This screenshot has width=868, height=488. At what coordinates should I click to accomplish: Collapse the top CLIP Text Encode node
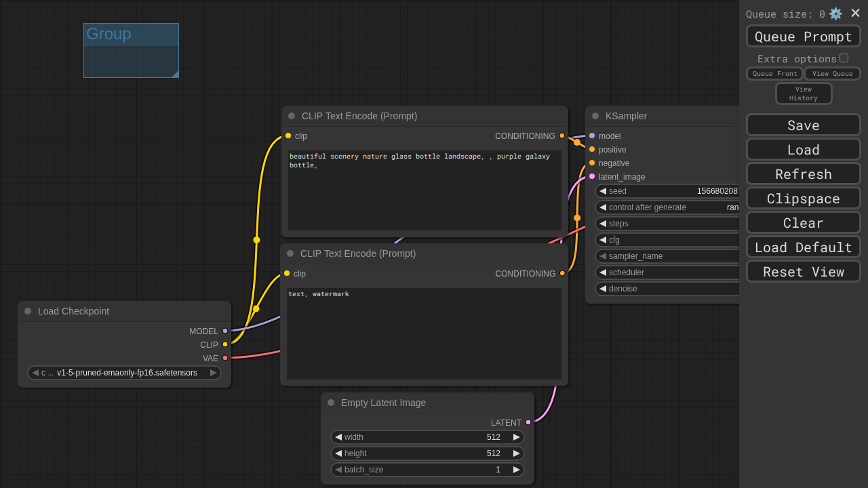pos(292,116)
